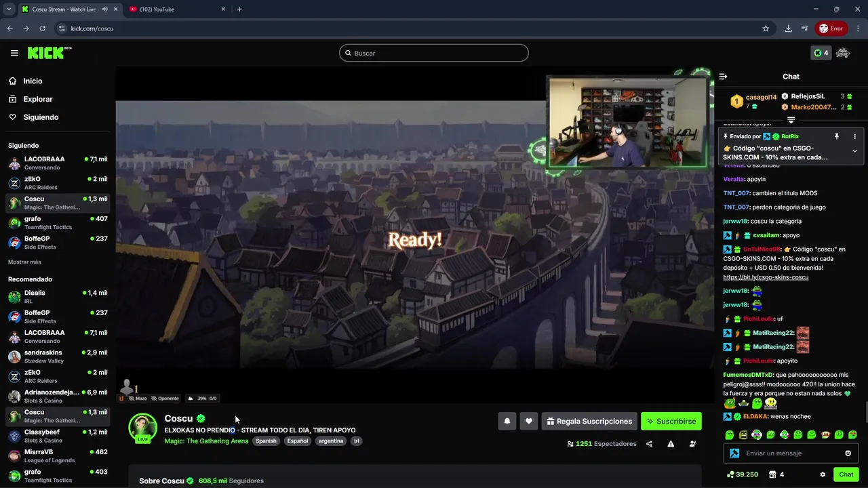Report stream with the warning triangle icon

pyautogui.click(x=671, y=444)
